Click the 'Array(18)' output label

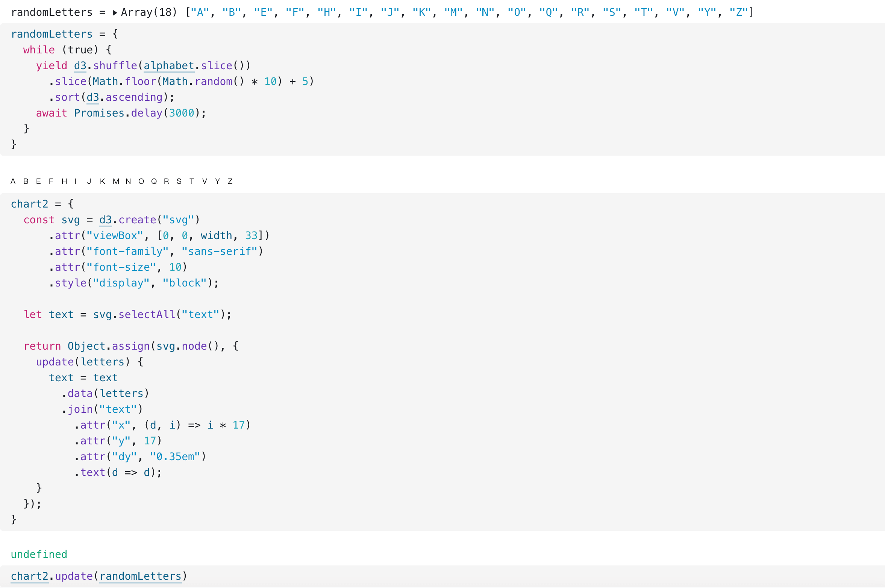[x=149, y=12]
